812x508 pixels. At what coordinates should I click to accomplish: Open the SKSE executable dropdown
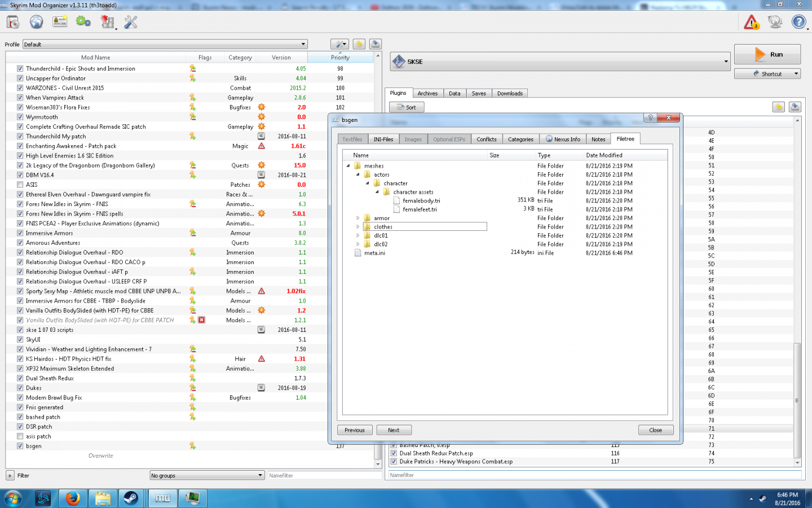pyautogui.click(x=561, y=62)
